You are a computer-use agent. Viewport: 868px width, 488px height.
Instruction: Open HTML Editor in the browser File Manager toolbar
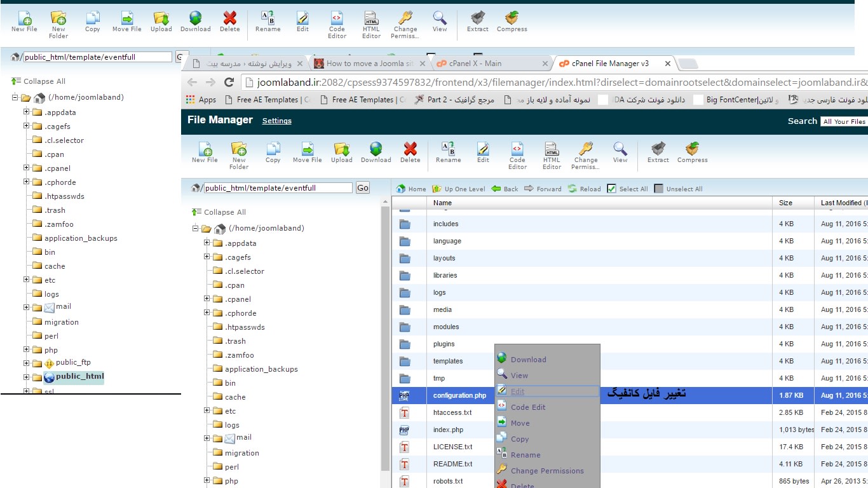point(552,155)
